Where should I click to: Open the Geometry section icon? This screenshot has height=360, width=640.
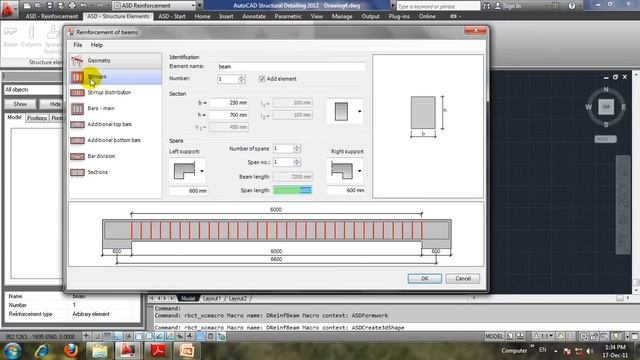coord(77,61)
